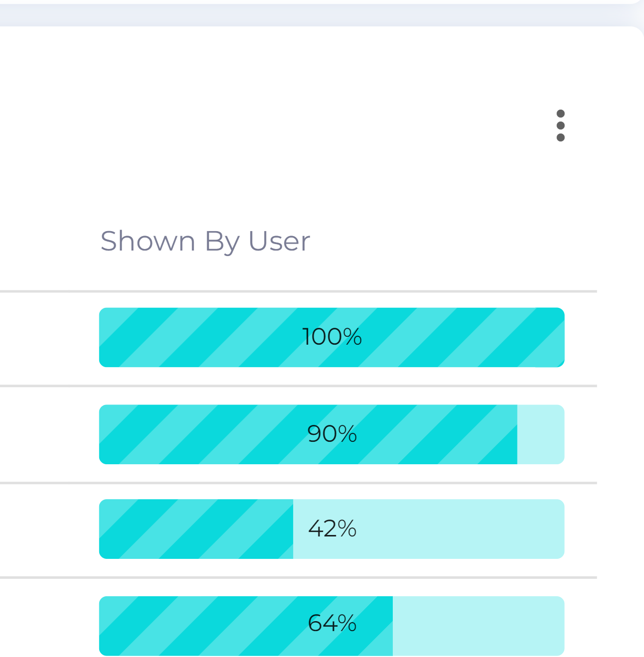644x657 pixels.
Task: Click the 100% percentage label
Action: pyautogui.click(x=332, y=337)
